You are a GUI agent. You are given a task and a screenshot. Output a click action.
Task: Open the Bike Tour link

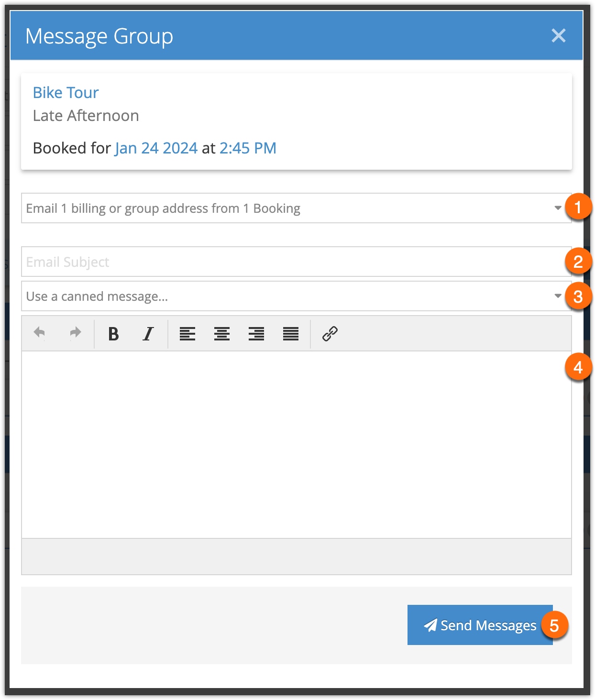click(66, 92)
